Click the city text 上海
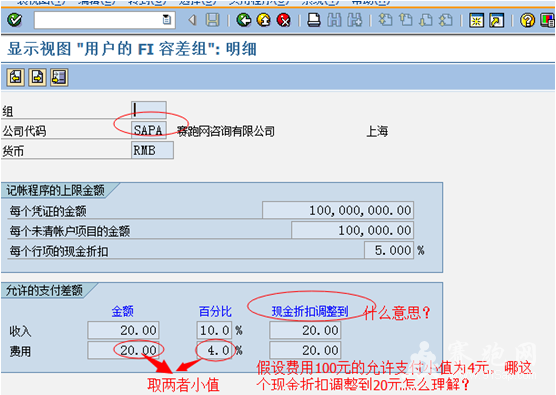 click(377, 131)
